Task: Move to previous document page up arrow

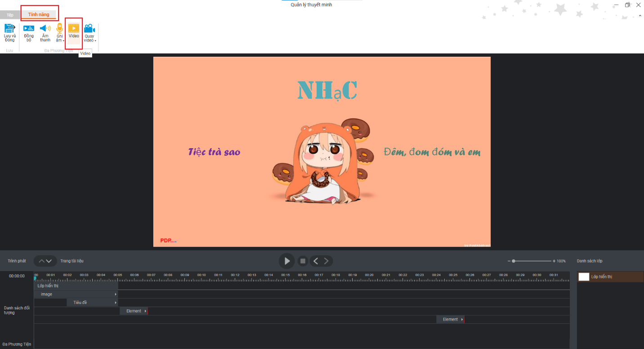Action: click(41, 261)
